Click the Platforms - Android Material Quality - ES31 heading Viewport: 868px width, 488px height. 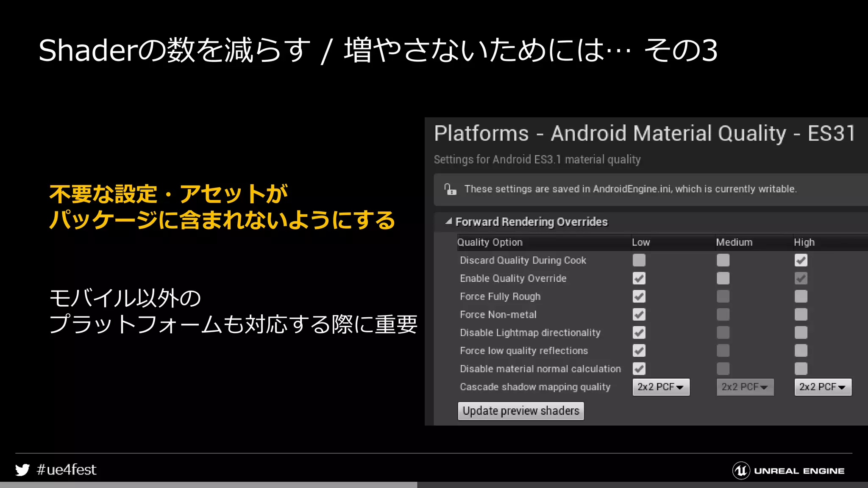pos(645,133)
